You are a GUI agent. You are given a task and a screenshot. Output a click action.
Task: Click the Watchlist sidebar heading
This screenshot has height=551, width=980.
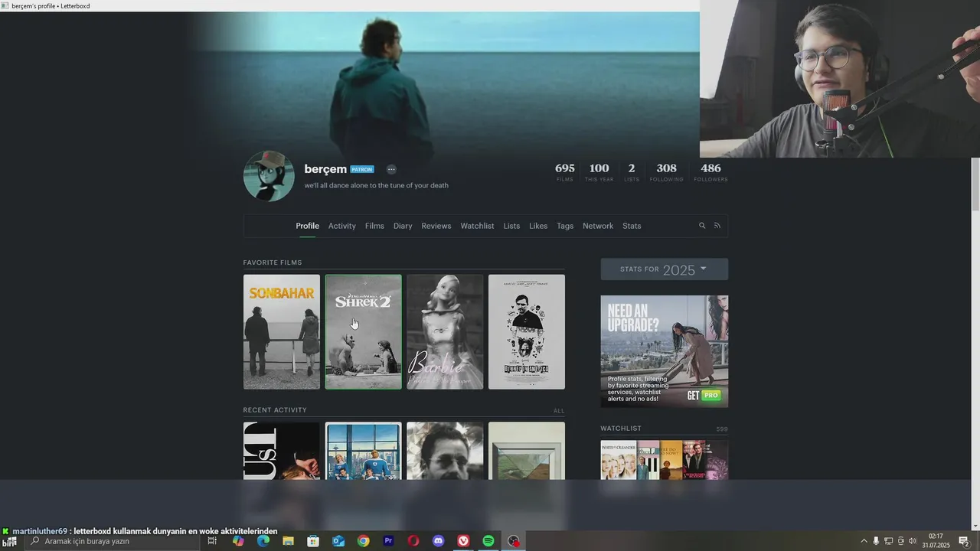(x=621, y=429)
